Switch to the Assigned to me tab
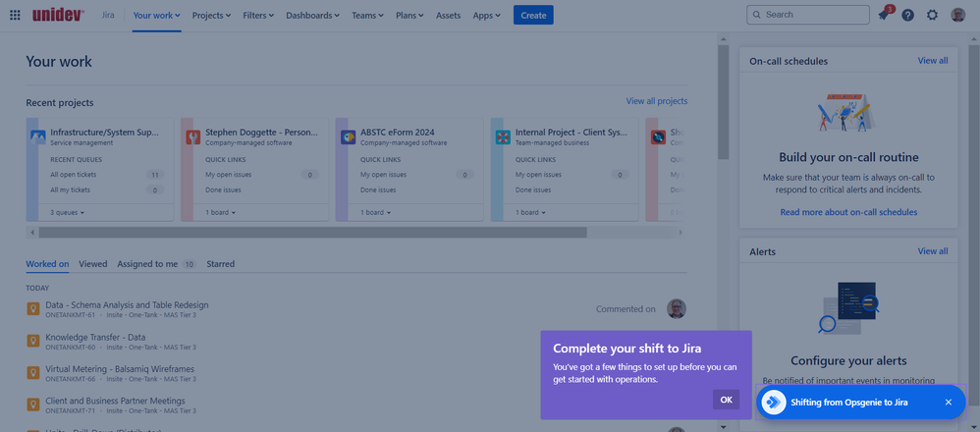 157,264
